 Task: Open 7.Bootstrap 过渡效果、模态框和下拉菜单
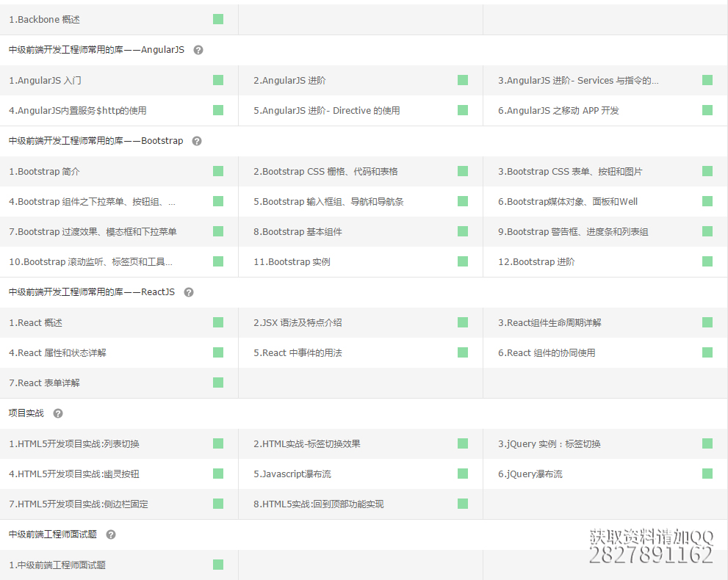pyautogui.click(x=93, y=232)
